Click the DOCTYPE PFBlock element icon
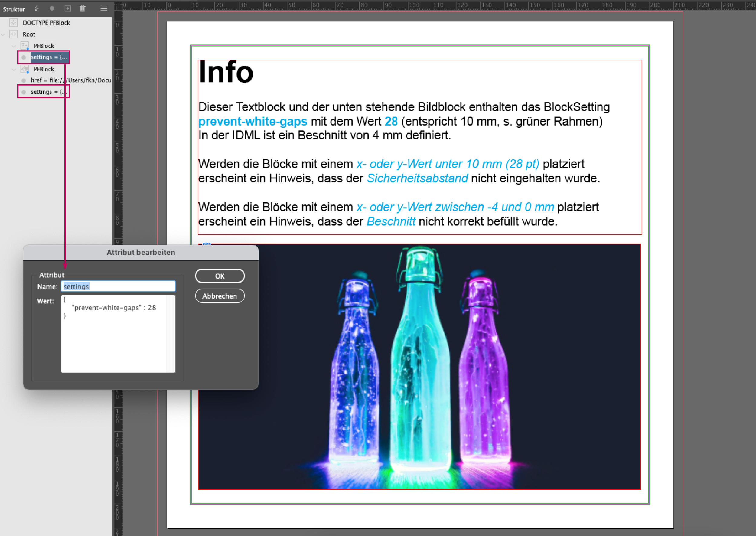Screen dimensions: 756x536 (14, 22)
